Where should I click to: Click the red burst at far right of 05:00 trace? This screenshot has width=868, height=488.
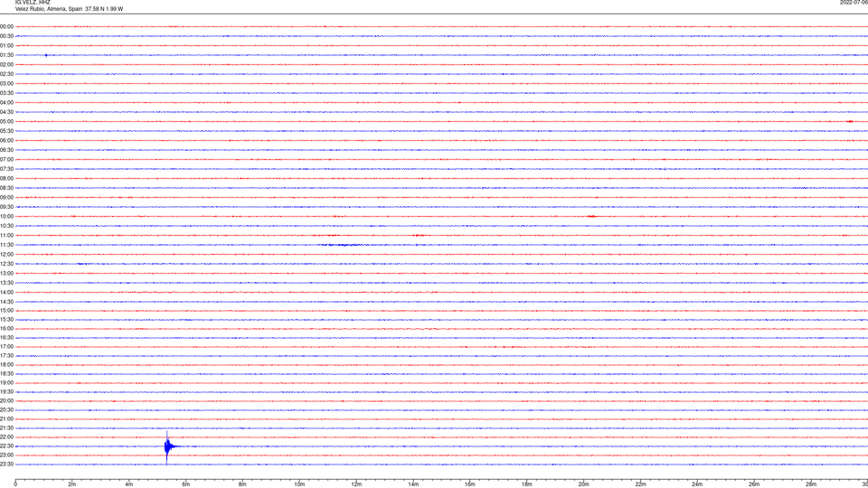pos(850,122)
